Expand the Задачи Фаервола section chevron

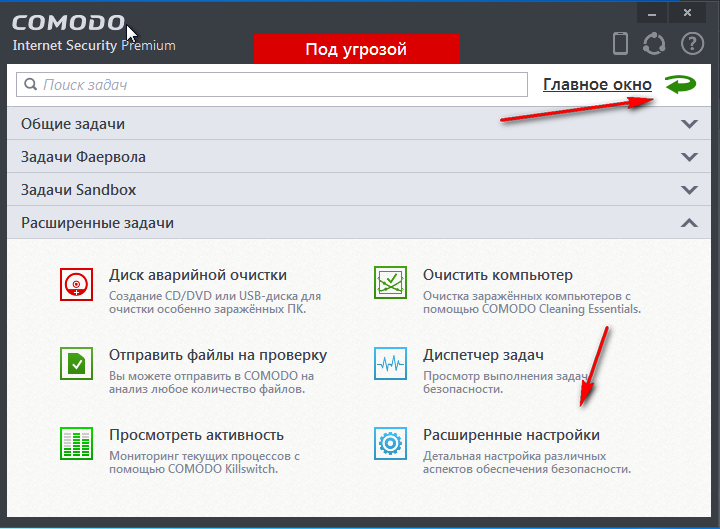[x=689, y=157]
